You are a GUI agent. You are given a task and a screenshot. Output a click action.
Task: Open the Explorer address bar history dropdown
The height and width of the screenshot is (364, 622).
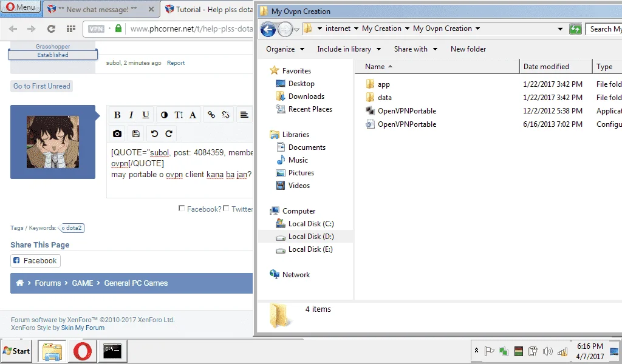tap(560, 29)
